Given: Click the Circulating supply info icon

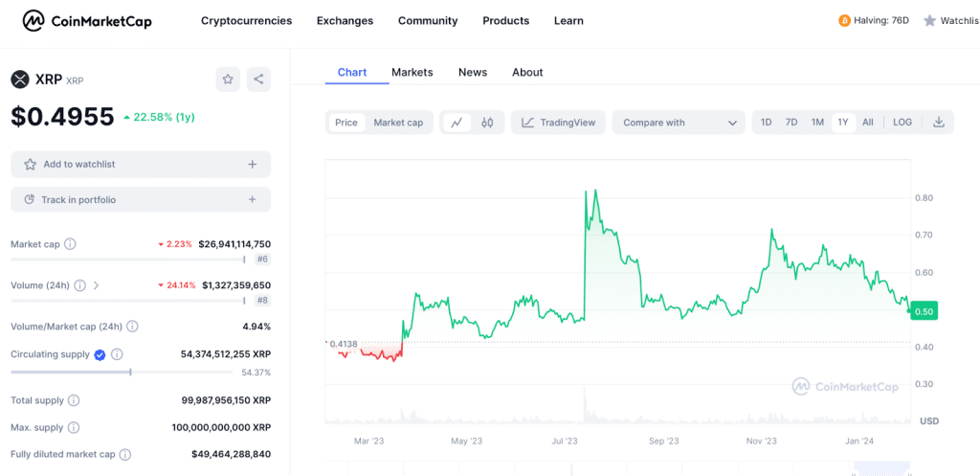Looking at the screenshot, I should pos(117,354).
